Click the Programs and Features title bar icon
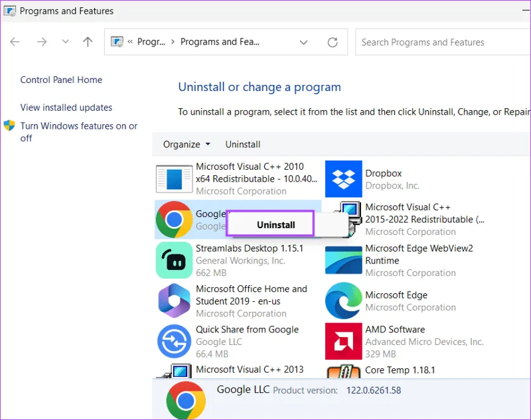531x420 pixels. [9, 11]
